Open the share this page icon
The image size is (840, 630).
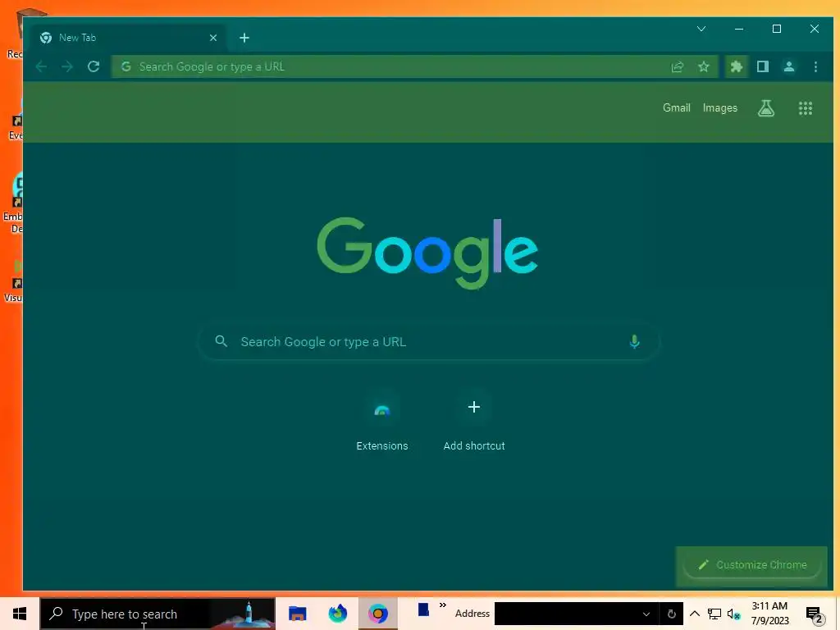click(677, 67)
